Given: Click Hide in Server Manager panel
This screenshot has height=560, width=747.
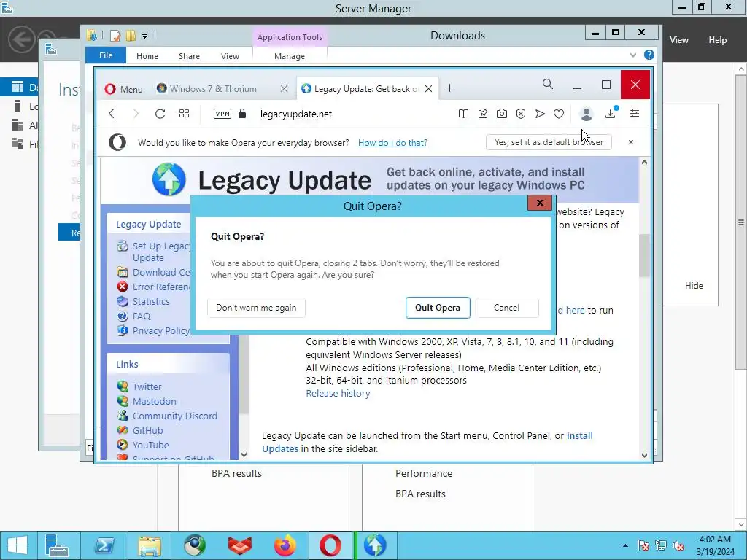Looking at the screenshot, I should tap(694, 286).
